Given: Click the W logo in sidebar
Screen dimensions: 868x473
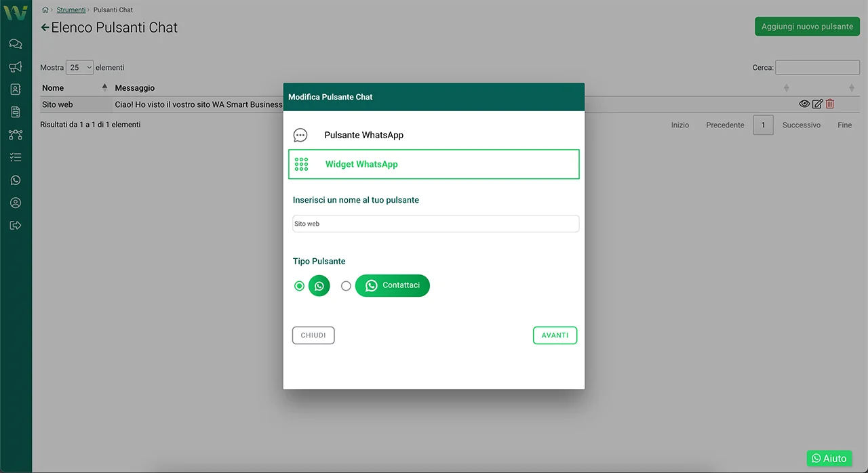Looking at the screenshot, I should coord(16,12).
